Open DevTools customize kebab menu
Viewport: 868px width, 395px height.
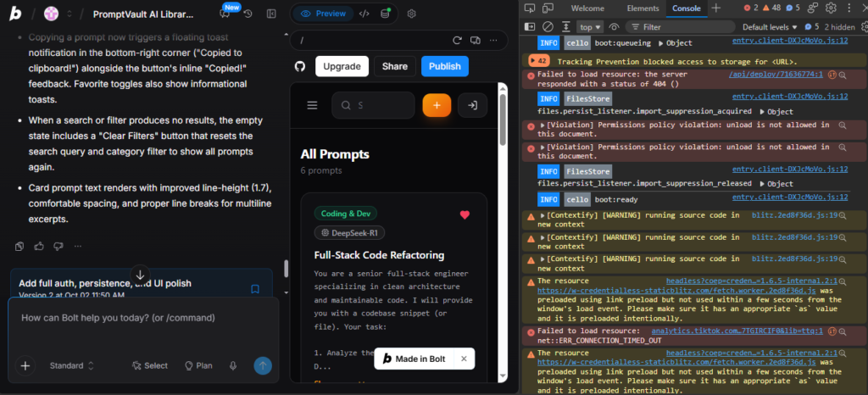[x=849, y=8]
